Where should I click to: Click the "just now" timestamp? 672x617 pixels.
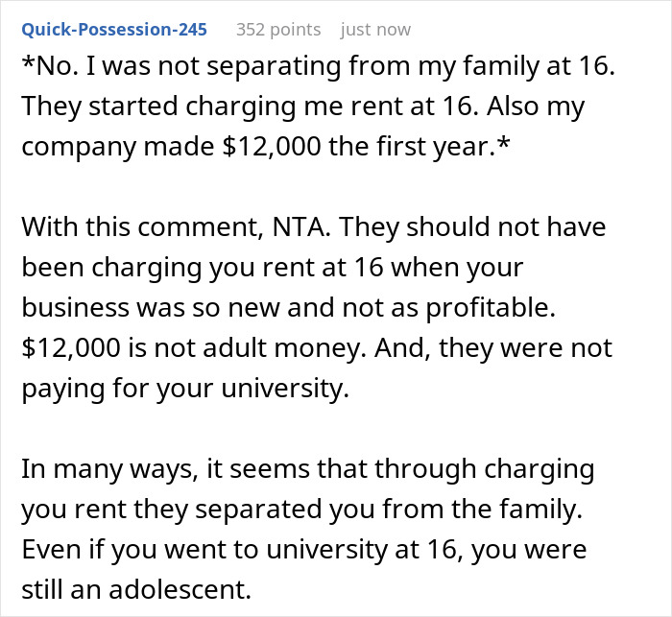[375, 30]
